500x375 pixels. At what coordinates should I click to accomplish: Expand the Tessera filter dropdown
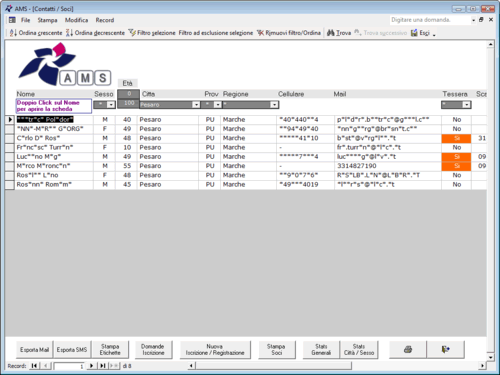click(x=467, y=105)
